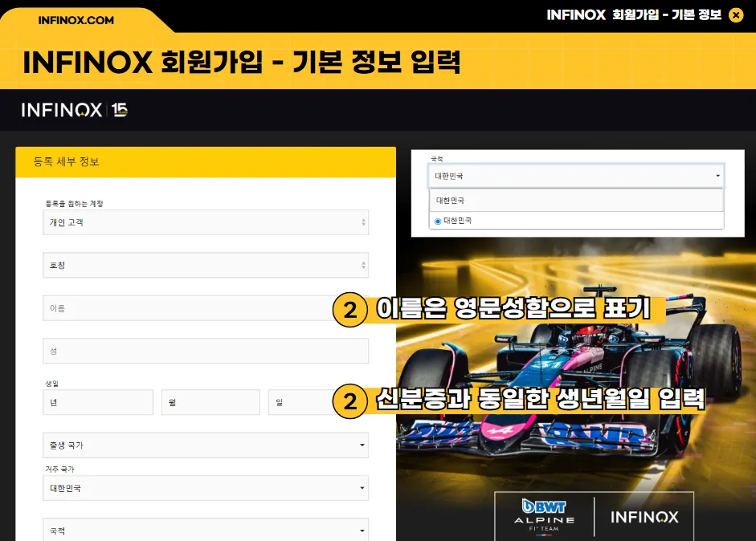Screen dimensions: 756x541
Task: Click the 년 birth year field
Action: pyautogui.click(x=98, y=402)
